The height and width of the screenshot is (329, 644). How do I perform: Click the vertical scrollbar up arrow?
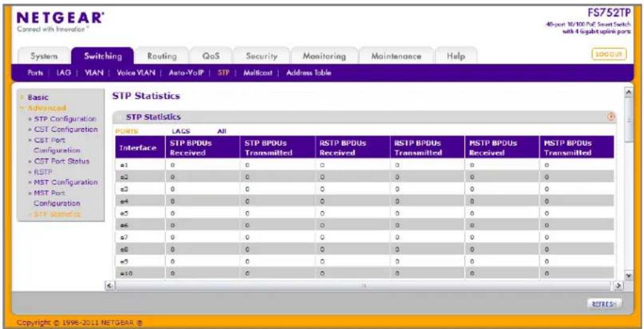(628, 92)
